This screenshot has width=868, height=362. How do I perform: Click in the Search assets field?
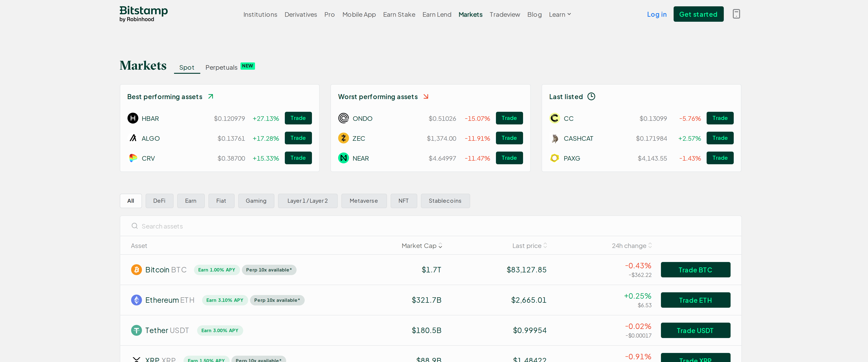431,226
